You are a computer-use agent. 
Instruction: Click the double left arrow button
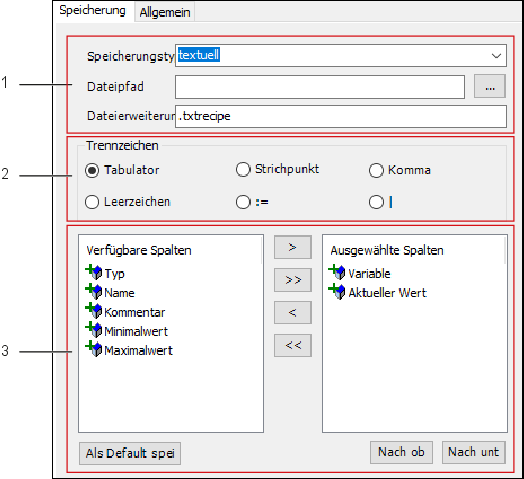click(293, 345)
